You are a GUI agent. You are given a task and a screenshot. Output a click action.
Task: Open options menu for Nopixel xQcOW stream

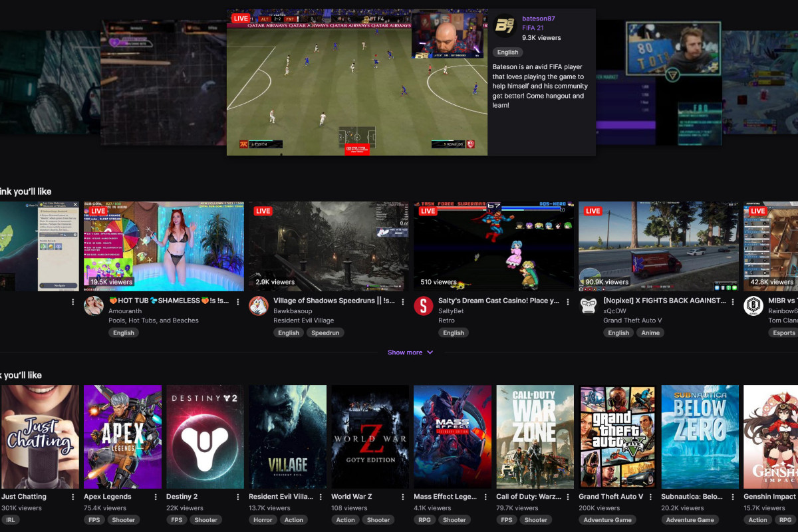tap(733, 301)
